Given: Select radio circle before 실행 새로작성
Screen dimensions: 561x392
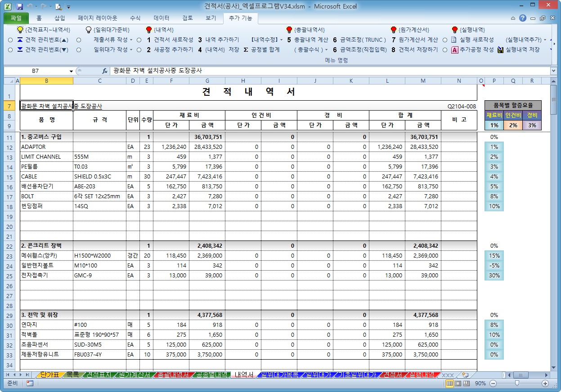Looking at the screenshot, I should tap(444, 40).
